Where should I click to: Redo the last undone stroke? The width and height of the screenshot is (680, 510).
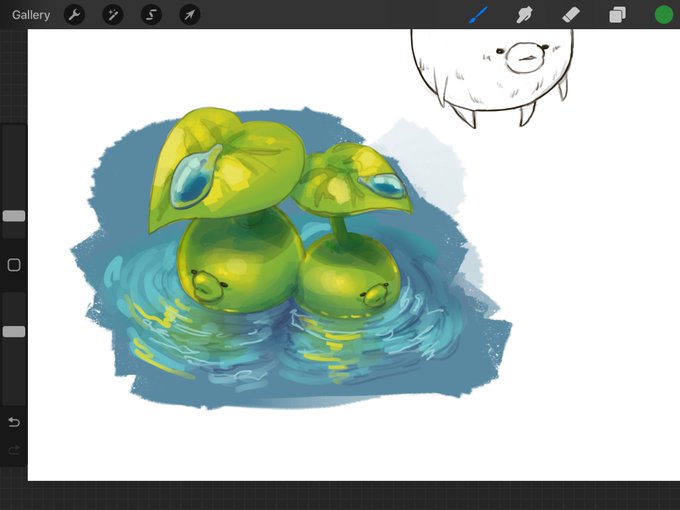coord(14,450)
